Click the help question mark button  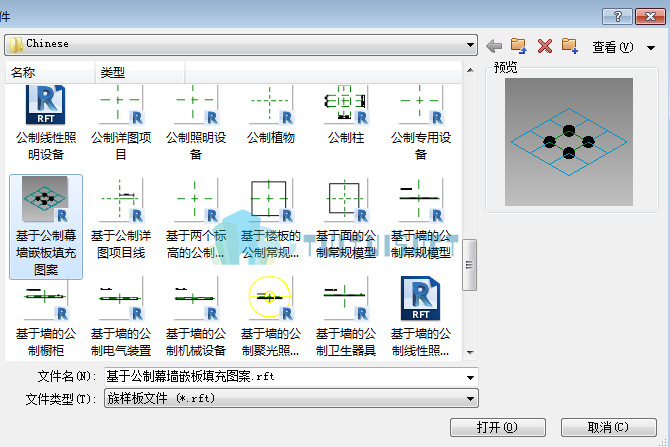pyautogui.click(x=617, y=17)
